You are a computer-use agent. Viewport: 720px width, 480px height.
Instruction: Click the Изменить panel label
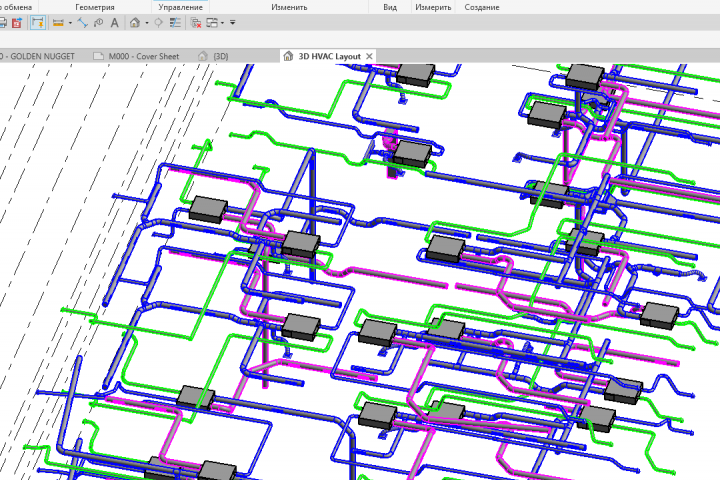click(289, 7)
